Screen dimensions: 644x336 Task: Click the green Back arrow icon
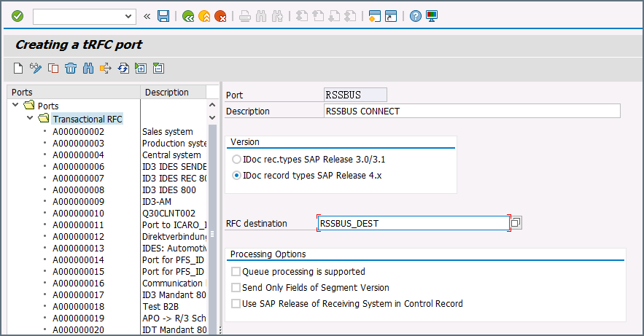click(189, 16)
